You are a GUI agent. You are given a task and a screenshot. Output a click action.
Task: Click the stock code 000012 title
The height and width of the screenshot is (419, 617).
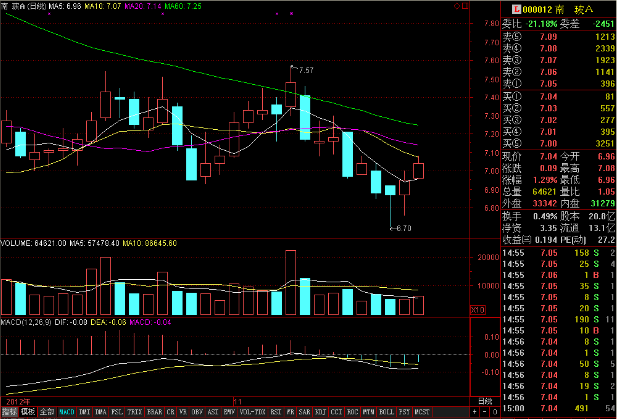[538, 9]
